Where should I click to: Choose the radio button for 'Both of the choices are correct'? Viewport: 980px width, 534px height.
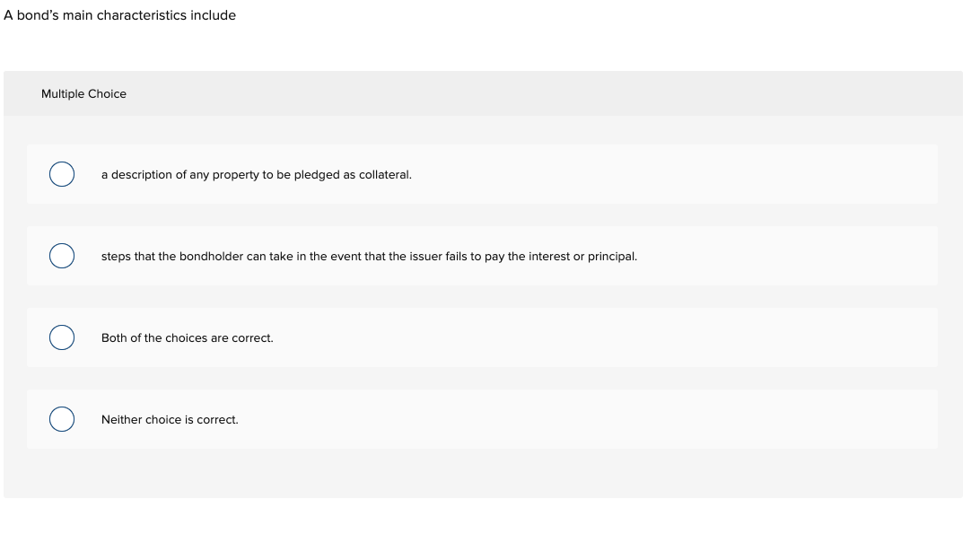coord(62,337)
